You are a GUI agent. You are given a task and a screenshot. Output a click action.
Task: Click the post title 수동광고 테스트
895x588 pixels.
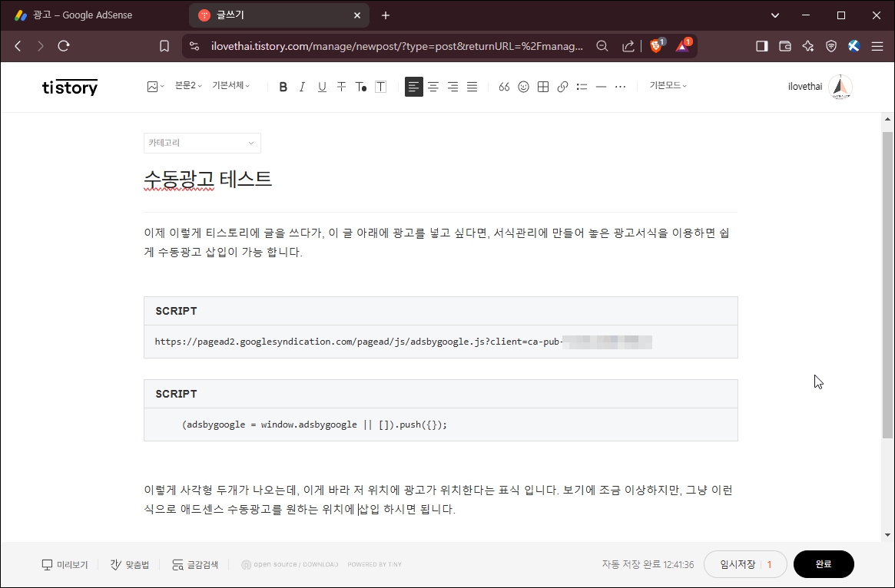[x=207, y=178]
